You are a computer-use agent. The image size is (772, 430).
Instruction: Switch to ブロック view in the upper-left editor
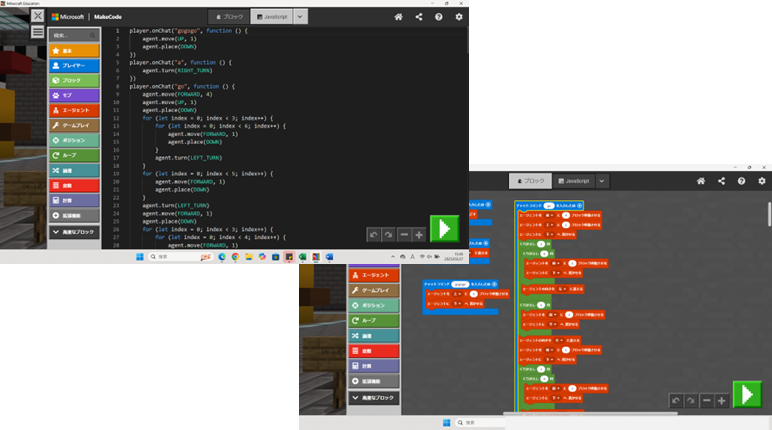pos(231,17)
